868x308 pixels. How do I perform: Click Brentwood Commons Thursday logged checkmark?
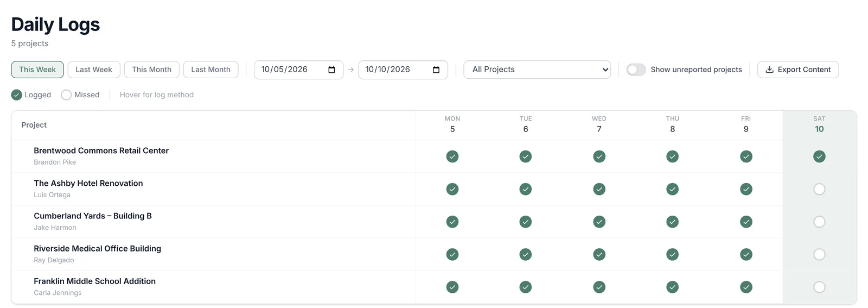(673, 156)
